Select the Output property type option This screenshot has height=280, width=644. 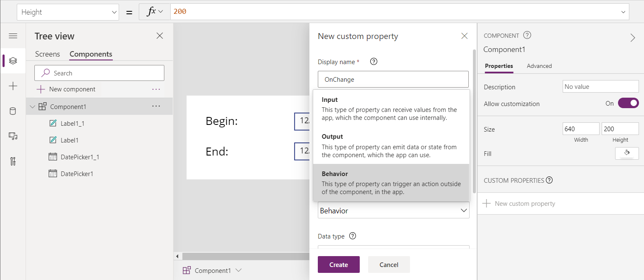point(391,145)
